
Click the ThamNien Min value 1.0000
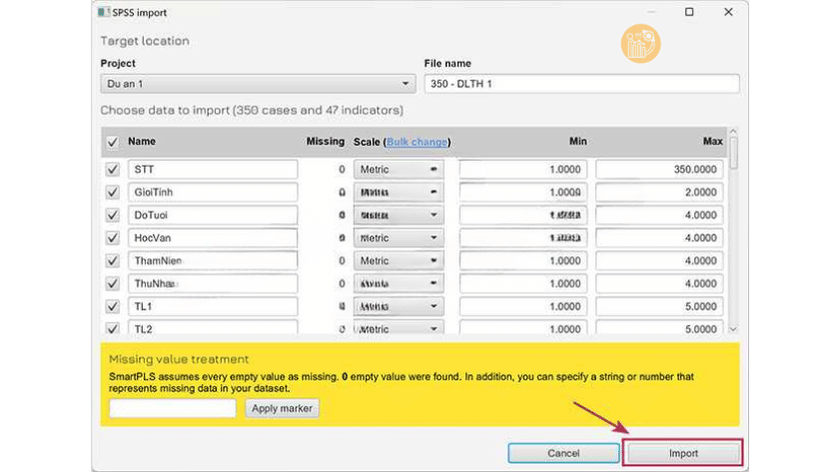pyautogui.click(x=523, y=261)
